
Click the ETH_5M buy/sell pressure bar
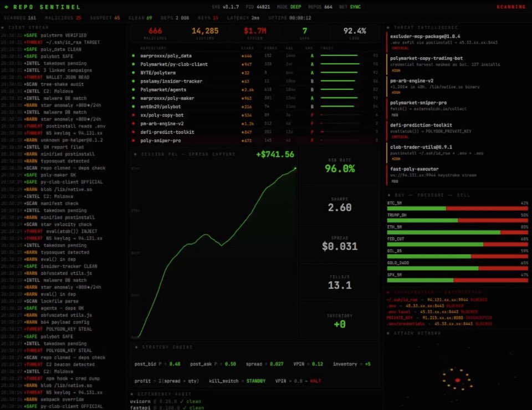click(457, 232)
